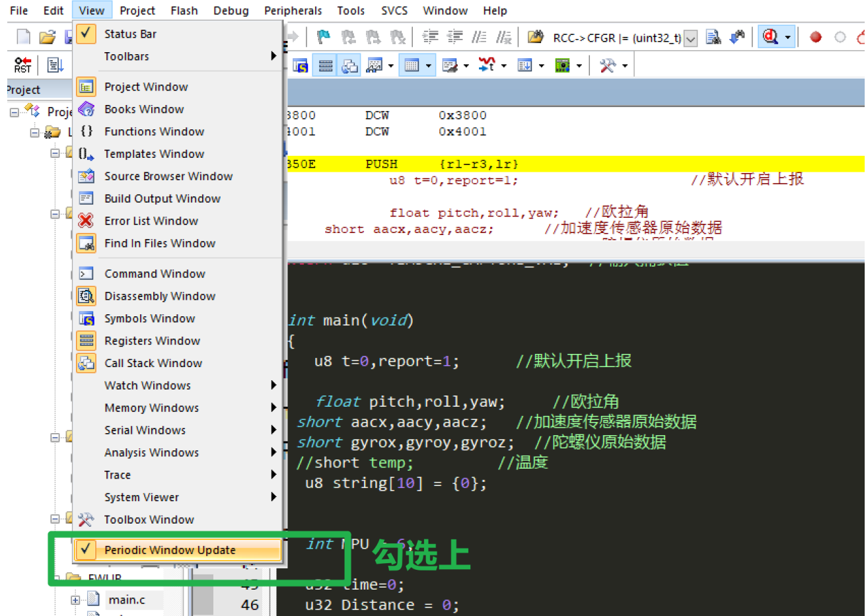Click the show-next-statement icon beside RST
The height and width of the screenshot is (616, 866).
click(x=55, y=65)
